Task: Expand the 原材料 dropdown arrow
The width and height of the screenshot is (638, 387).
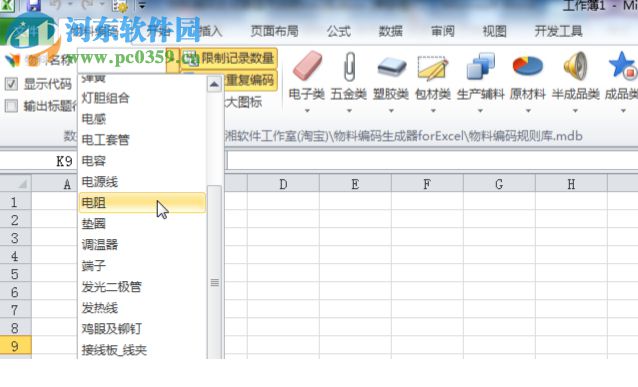Action: pyautogui.click(x=528, y=111)
